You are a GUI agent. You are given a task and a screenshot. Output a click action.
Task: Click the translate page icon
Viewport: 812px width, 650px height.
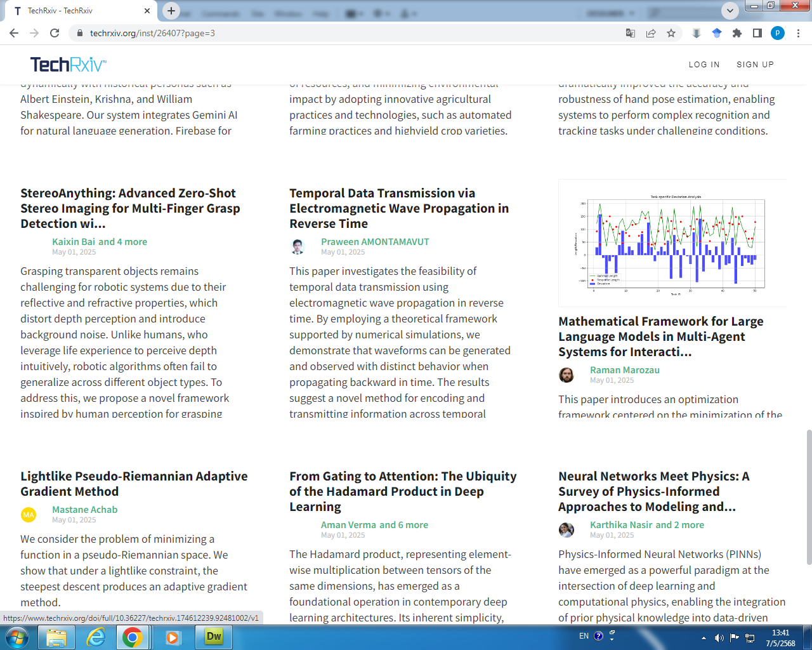631,33
